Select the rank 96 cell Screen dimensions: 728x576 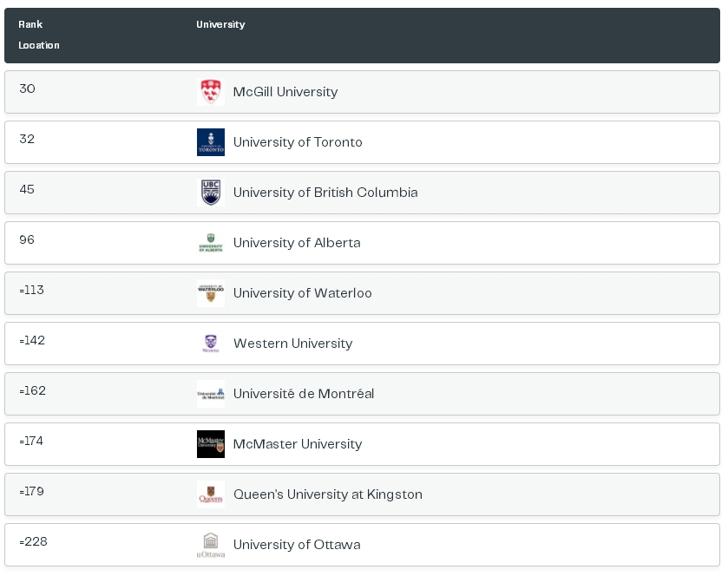click(27, 239)
